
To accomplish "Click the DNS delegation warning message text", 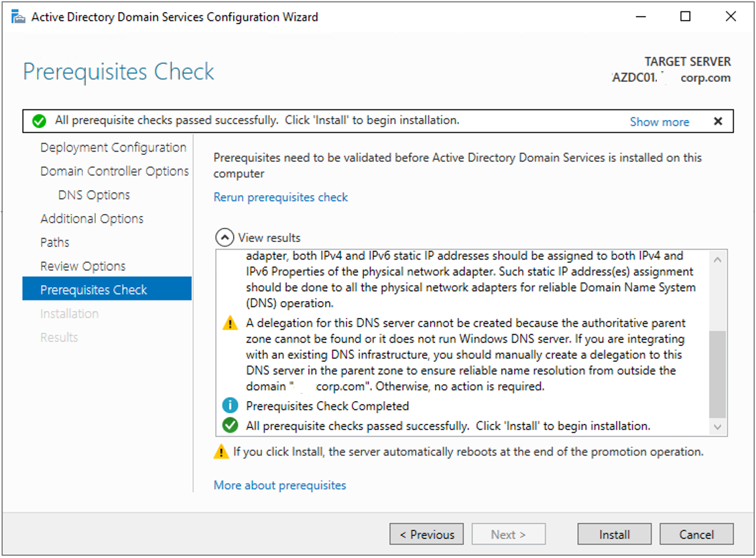I will point(465,355).
